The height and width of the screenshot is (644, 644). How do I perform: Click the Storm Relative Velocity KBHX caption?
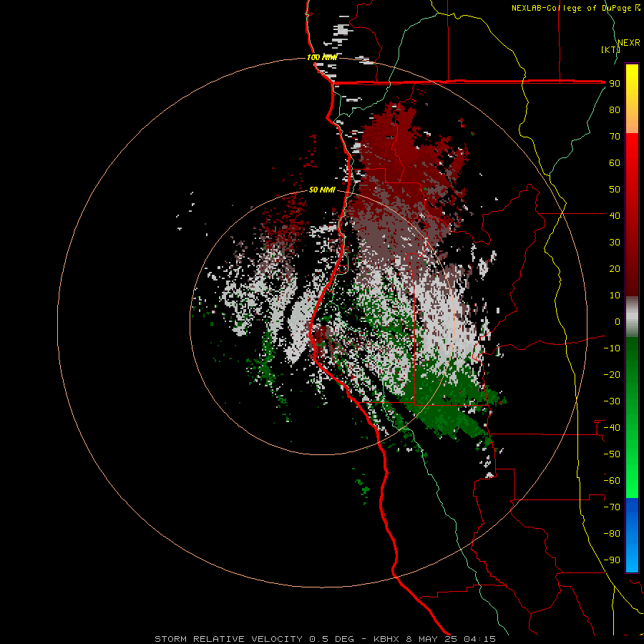325,639
